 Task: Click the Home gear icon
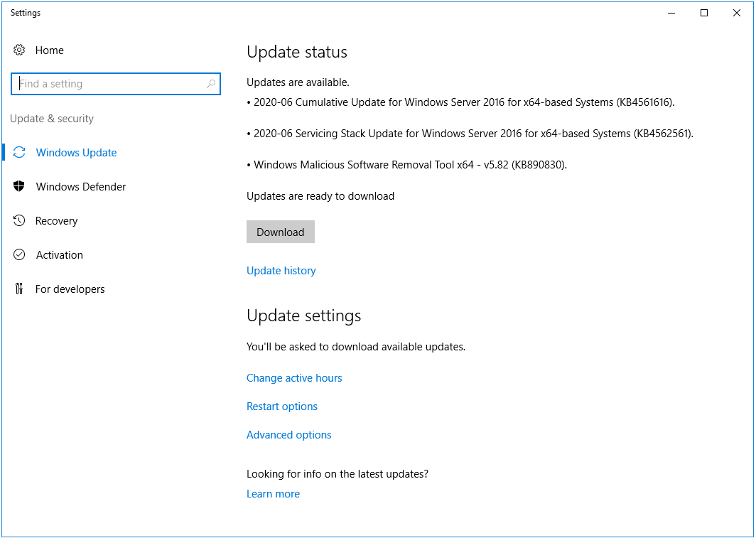[x=19, y=50]
